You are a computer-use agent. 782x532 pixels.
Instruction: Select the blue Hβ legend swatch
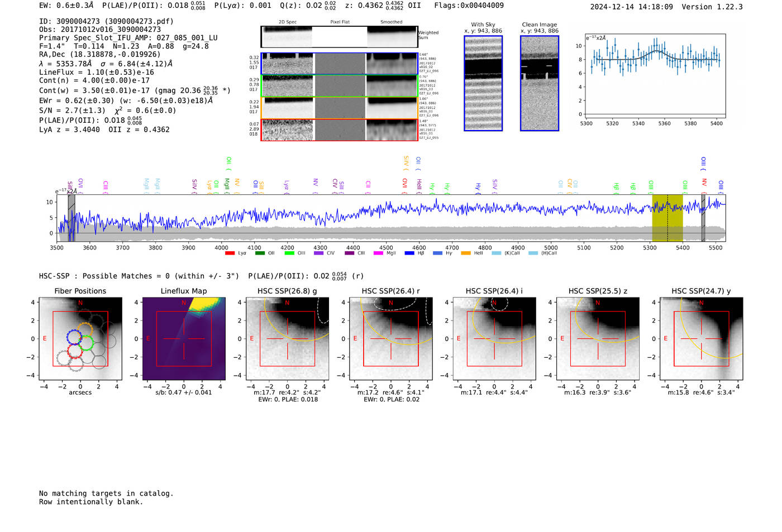(x=409, y=253)
